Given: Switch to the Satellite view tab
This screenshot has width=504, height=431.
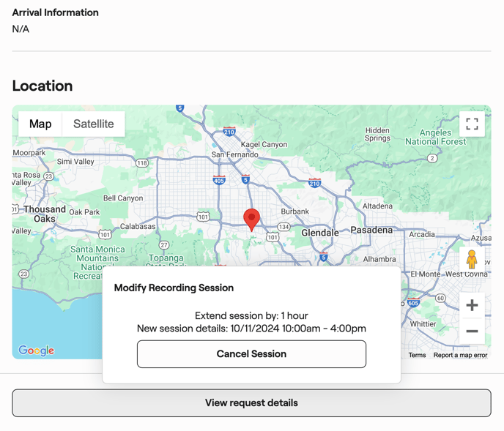Looking at the screenshot, I should click(x=94, y=124).
